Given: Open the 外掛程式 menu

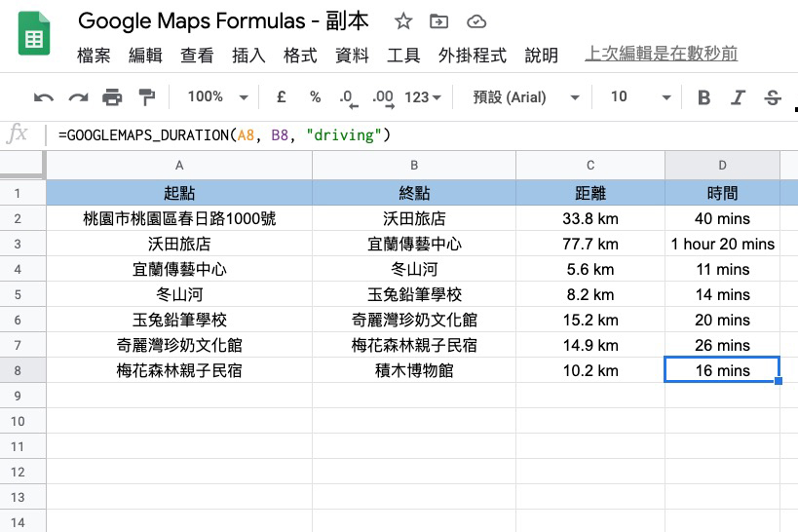Looking at the screenshot, I should point(473,55).
